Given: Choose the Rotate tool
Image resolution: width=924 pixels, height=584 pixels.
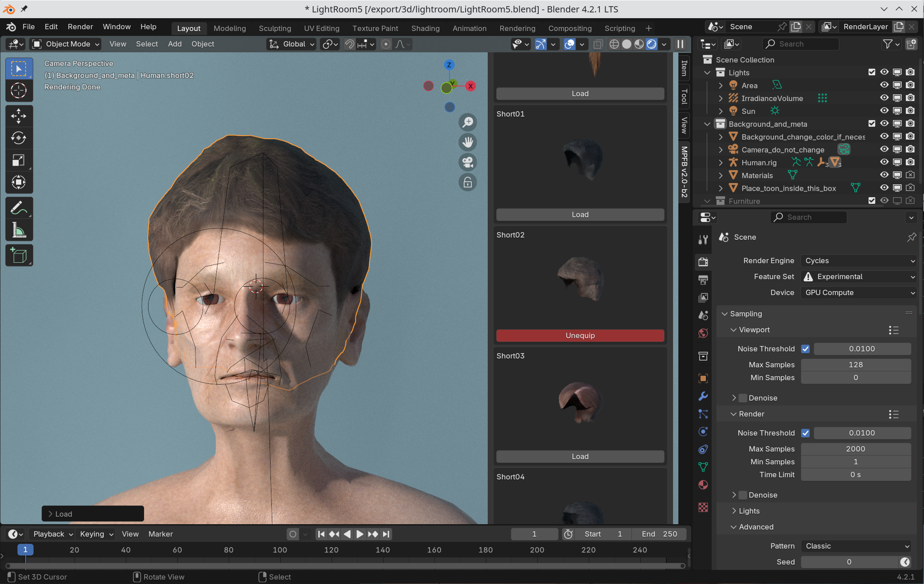Looking at the screenshot, I should pos(19,138).
